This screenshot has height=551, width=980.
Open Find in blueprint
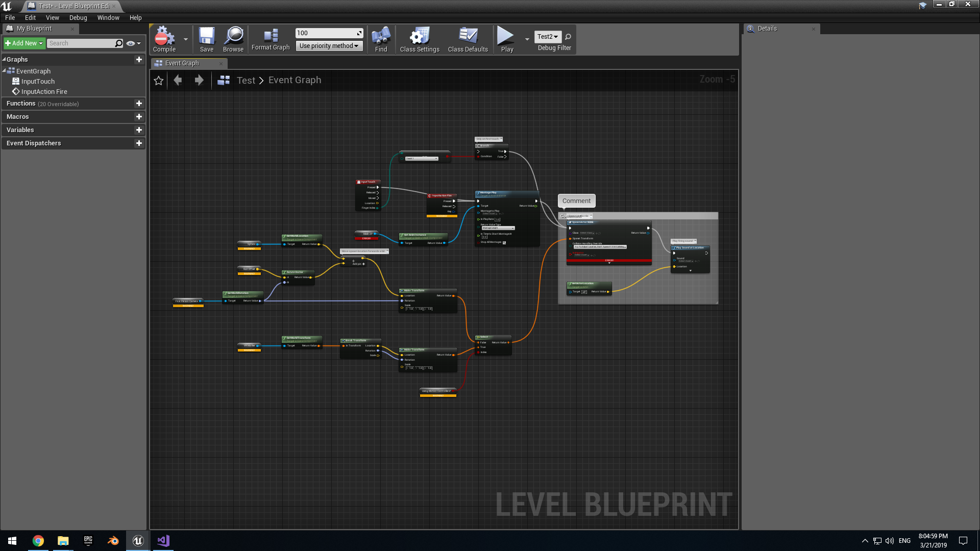[x=381, y=39]
